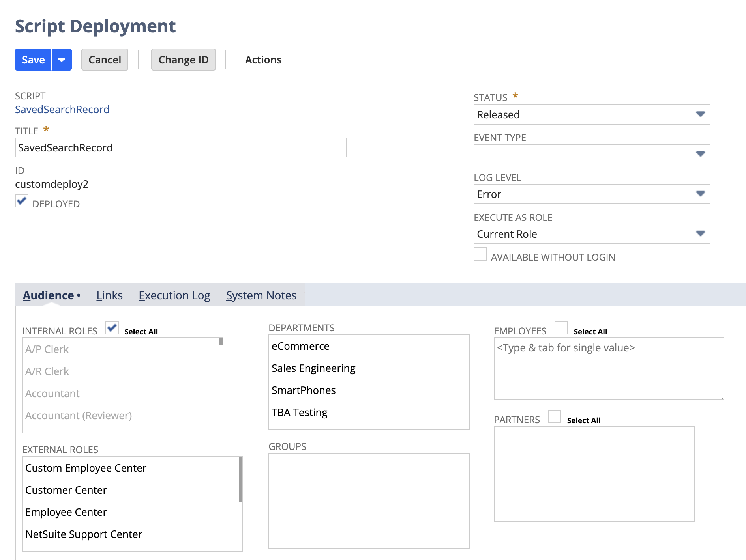This screenshot has width=746, height=560.
Task: Switch to the Execution Log tab
Action: pos(174,295)
